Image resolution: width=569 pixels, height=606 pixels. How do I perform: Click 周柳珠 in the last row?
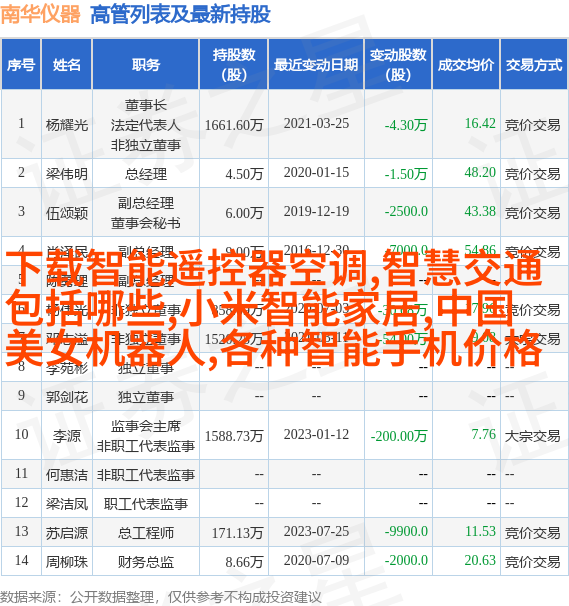pyautogui.click(x=66, y=562)
